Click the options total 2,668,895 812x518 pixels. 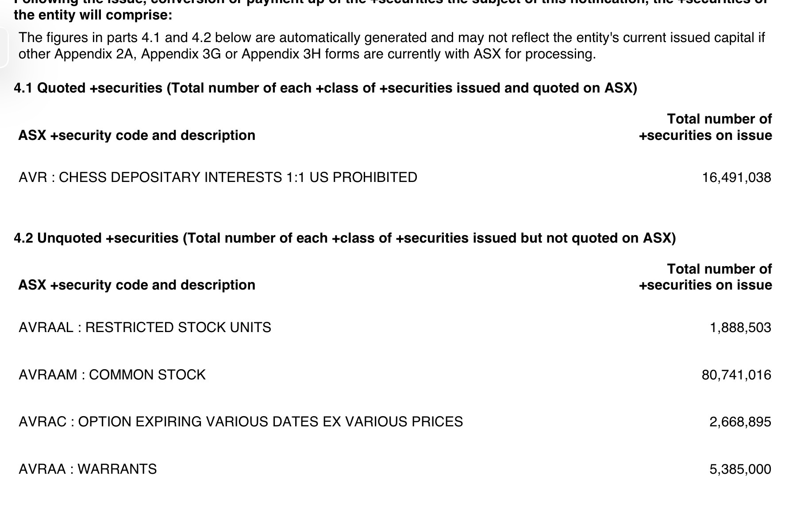click(740, 422)
